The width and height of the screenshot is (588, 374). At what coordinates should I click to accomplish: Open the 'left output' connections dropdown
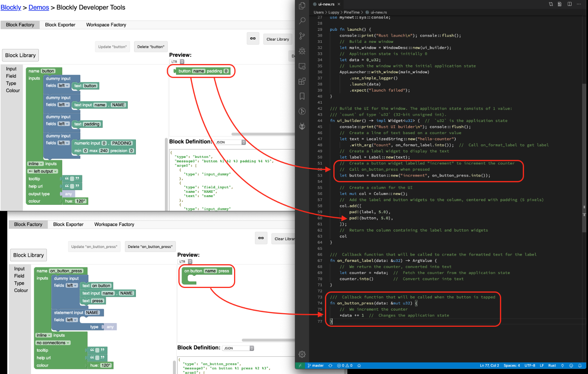[43, 171]
